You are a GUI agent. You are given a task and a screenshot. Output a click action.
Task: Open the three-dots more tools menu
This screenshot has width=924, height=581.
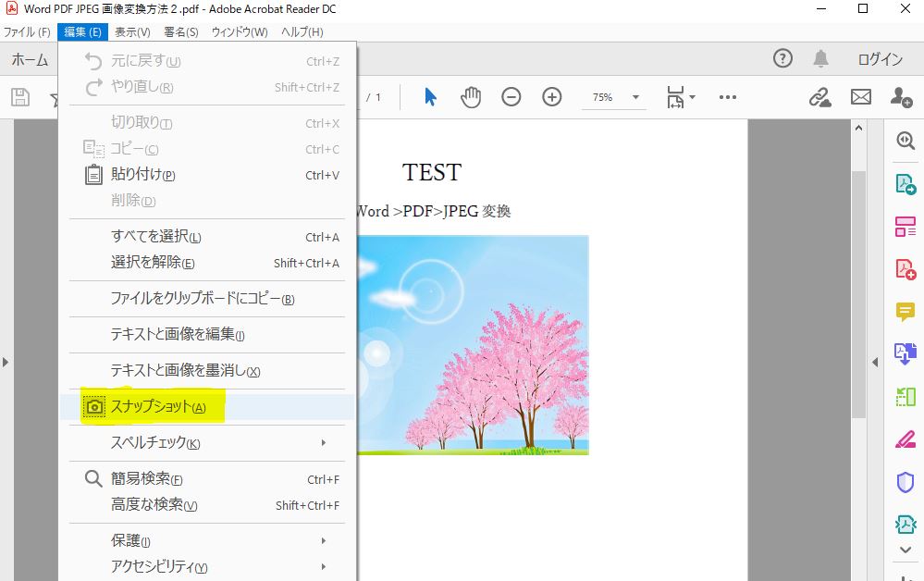click(x=728, y=97)
